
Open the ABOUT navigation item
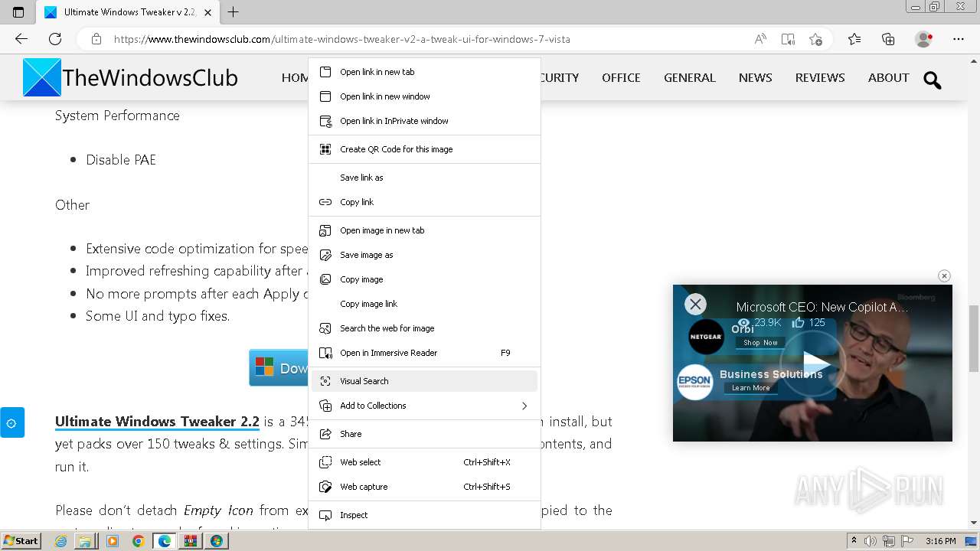click(x=889, y=77)
